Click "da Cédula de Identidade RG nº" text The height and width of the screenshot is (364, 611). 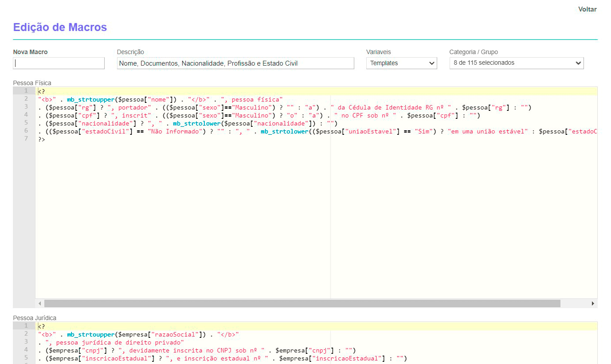point(391,107)
